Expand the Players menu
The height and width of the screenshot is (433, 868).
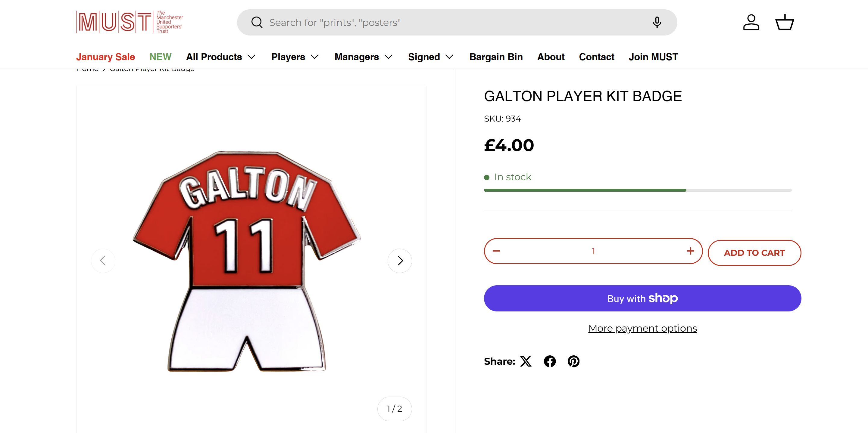295,57
